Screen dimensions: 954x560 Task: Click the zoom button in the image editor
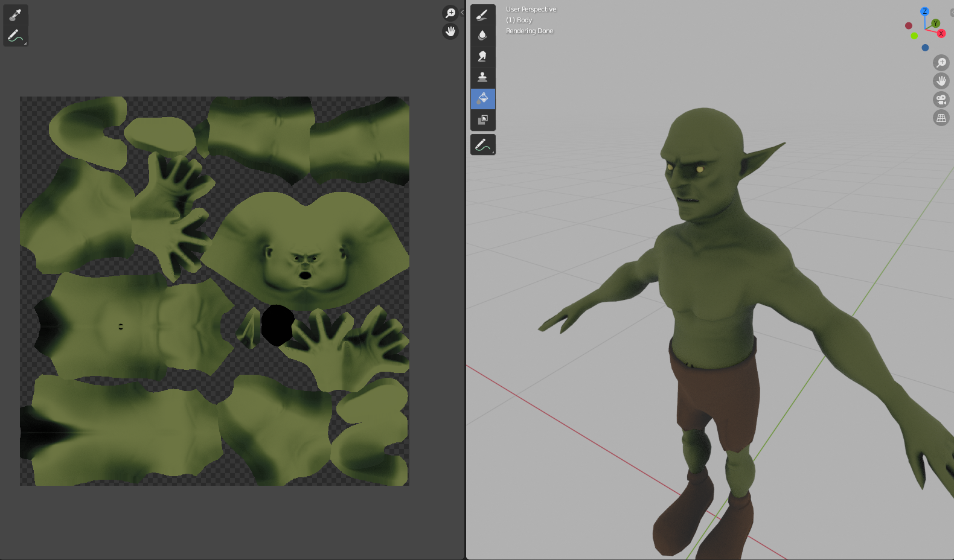tap(450, 13)
